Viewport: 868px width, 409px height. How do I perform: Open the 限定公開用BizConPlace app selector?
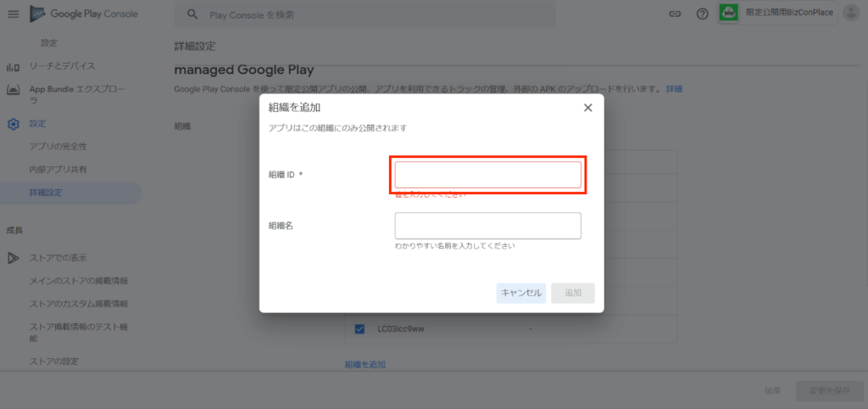[x=776, y=13]
